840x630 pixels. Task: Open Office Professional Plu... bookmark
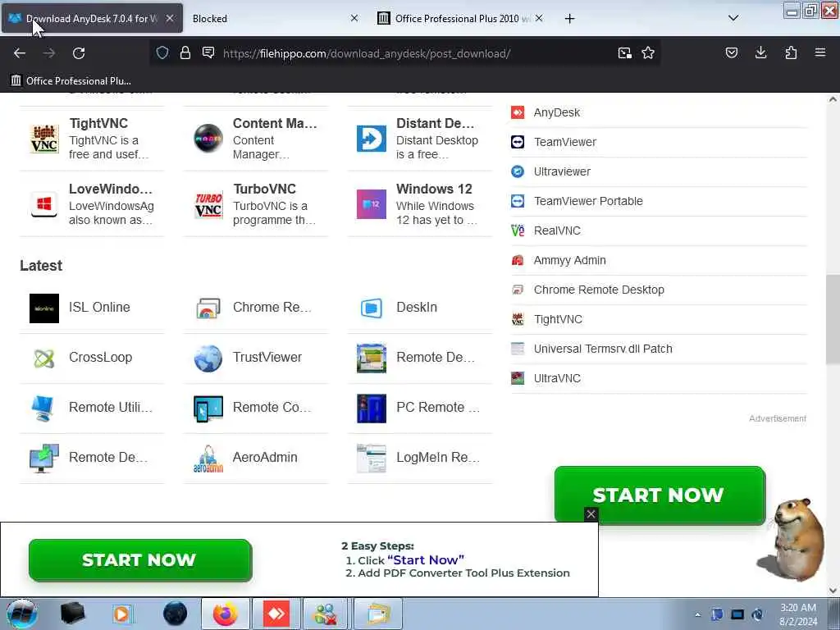click(x=71, y=81)
